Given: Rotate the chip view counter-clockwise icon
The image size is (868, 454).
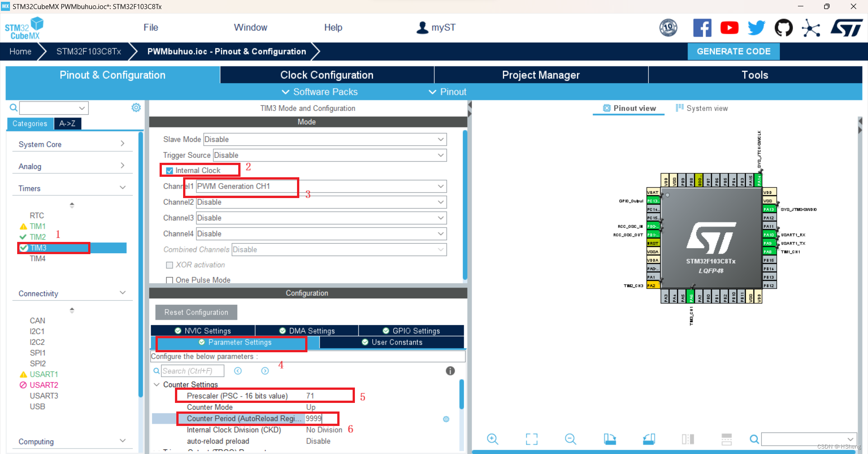Looking at the screenshot, I should click(649, 439).
